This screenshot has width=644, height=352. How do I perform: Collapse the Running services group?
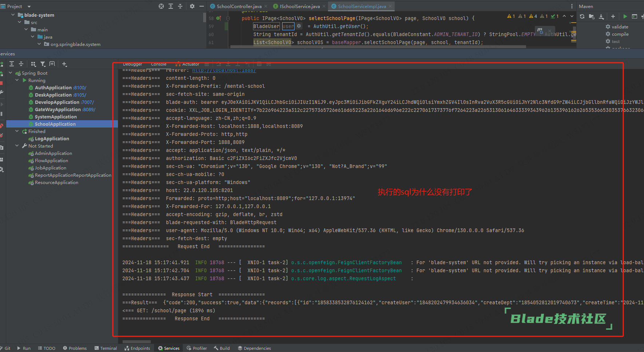(17, 80)
